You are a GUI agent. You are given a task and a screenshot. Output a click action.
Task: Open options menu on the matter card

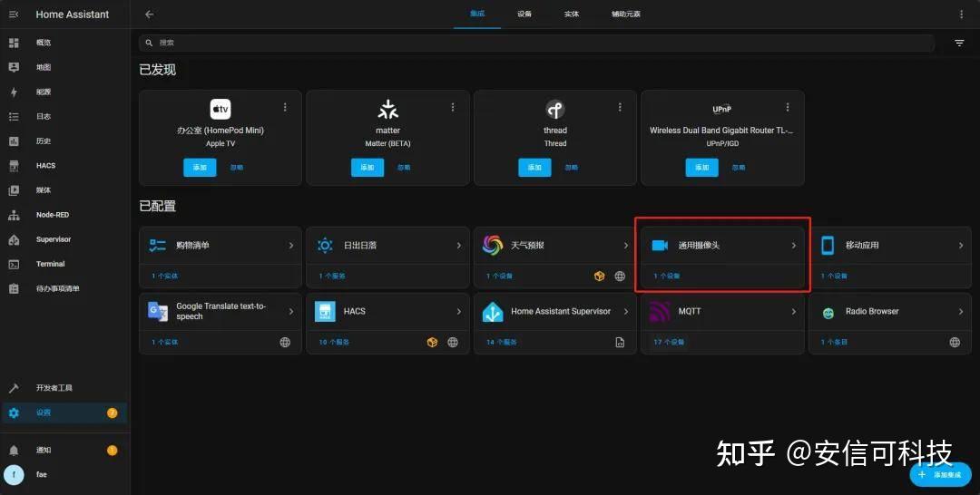[x=453, y=107]
